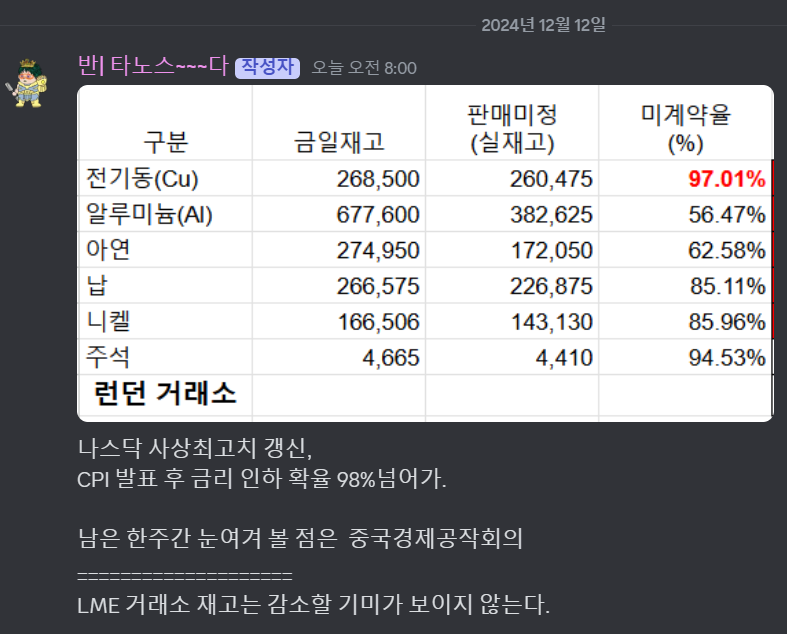Click the date divider 2024년 12월 12일
The image size is (787, 634).
[x=544, y=25]
